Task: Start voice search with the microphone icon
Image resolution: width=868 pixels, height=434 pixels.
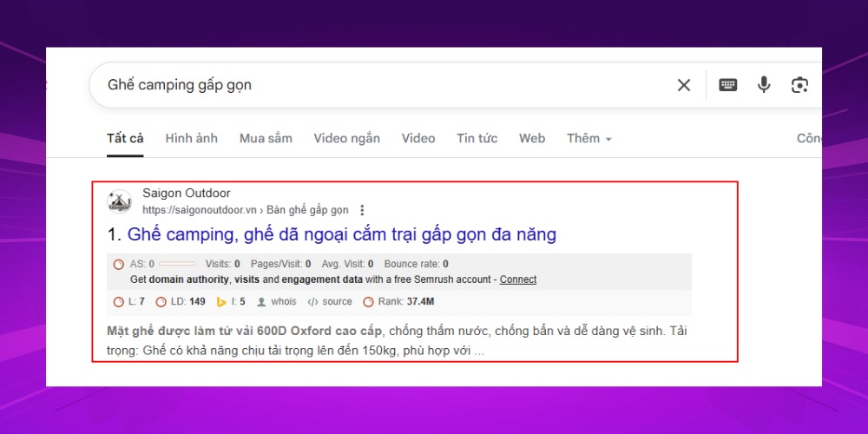Action: point(764,85)
